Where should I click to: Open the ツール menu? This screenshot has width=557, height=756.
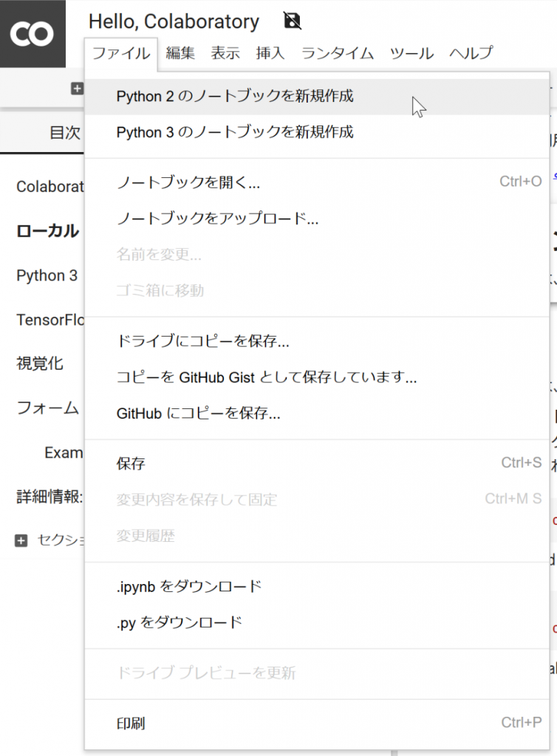411,53
